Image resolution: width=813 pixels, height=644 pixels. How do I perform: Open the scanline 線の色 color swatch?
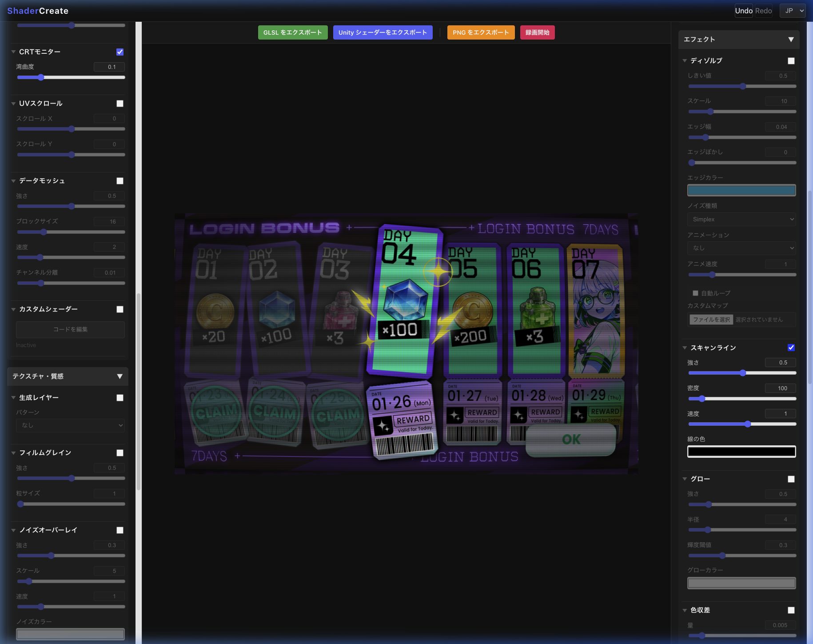pos(741,452)
